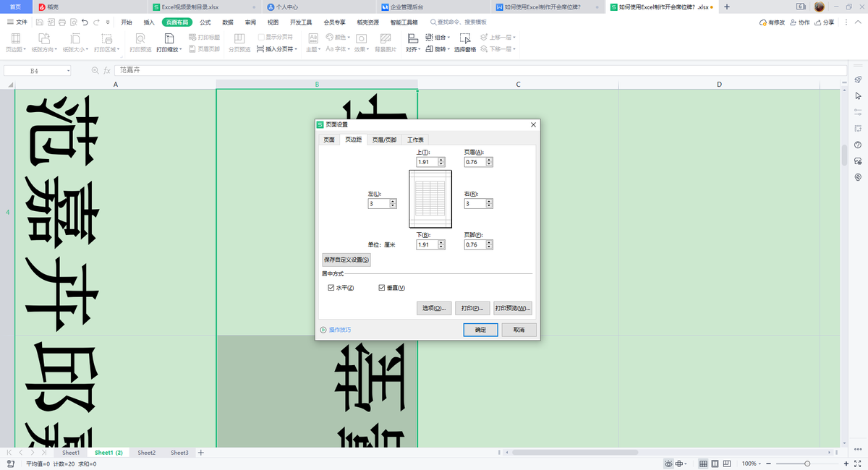Click the 主题 theme icon
Image resolution: width=868 pixels, height=470 pixels.
click(313, 38)
